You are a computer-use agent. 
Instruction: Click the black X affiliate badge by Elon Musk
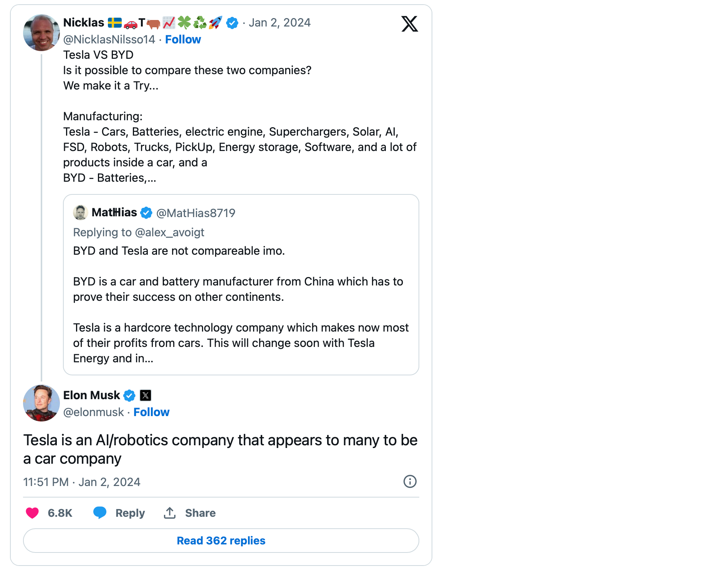click(x=146, y=395)
